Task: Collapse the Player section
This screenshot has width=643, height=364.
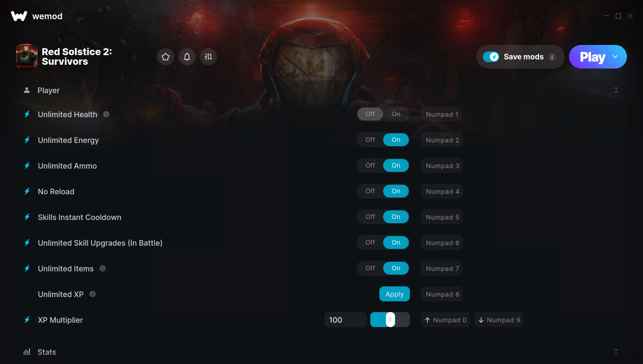Action: (616, 90)
